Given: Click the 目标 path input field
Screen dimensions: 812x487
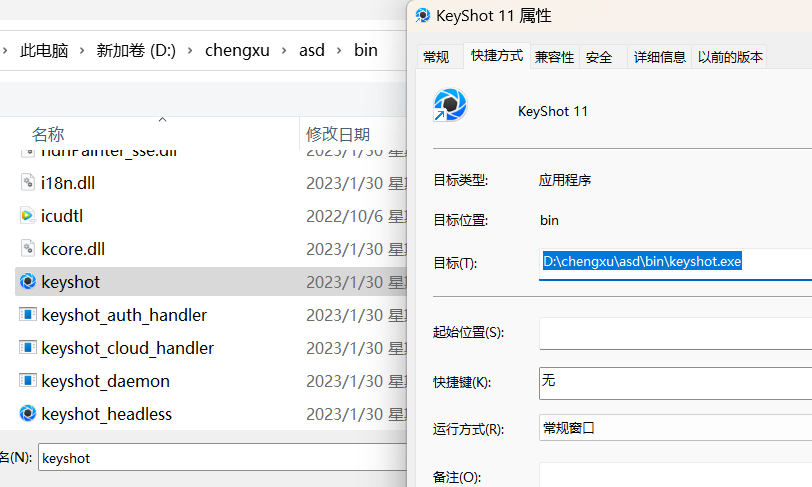Looking at the screenshot, I should [675, 263].
